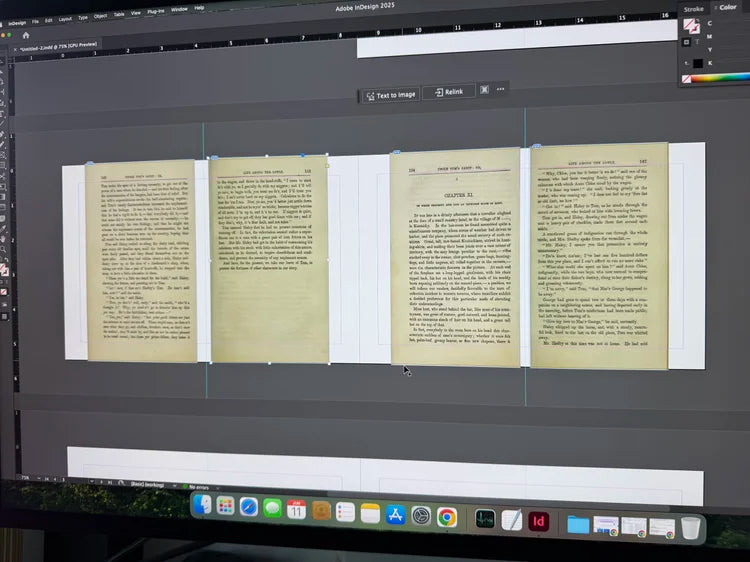This screenshot has width=750, height=562.
Task: Close the Untitled-2.indd document tab
Action: [15, 49]
